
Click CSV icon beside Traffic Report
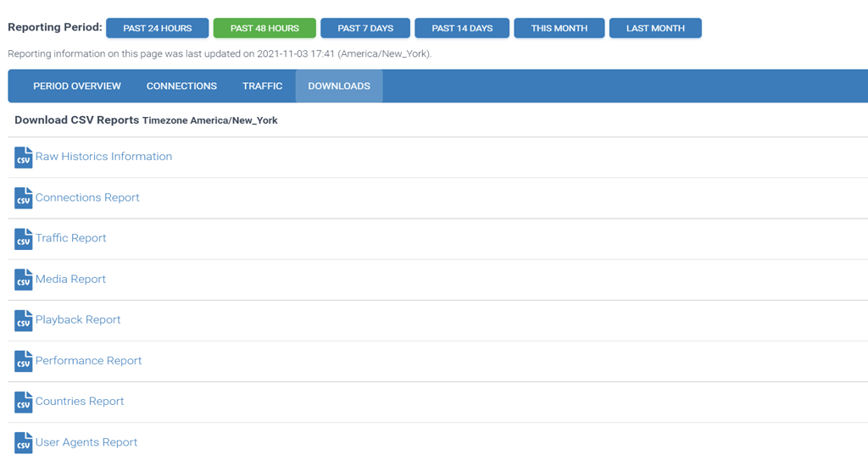point(23,239)
